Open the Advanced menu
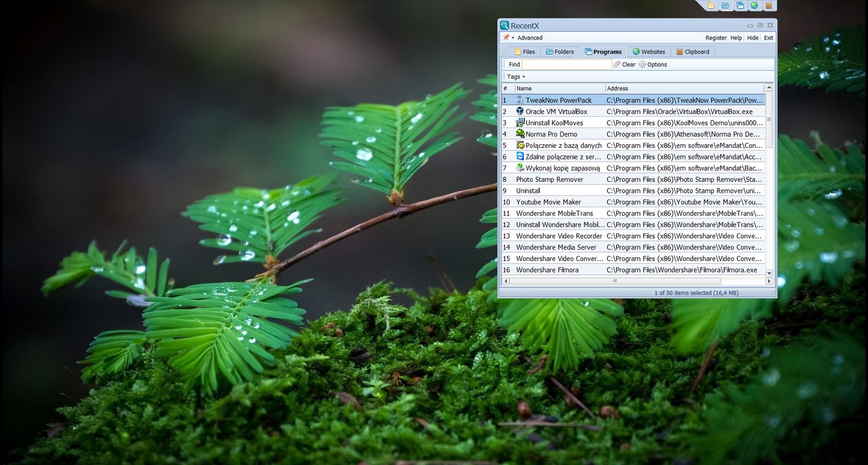This screenshot has height=465, width=868. 530,38
